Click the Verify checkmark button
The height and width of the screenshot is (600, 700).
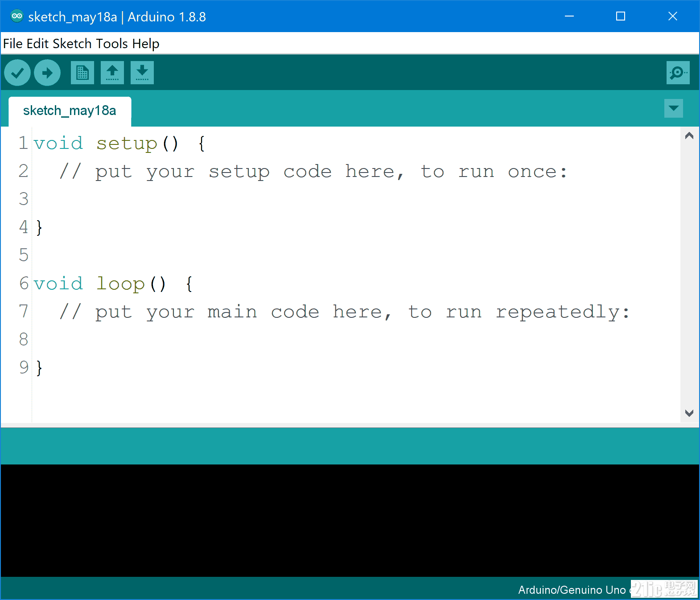pos(17,73)
